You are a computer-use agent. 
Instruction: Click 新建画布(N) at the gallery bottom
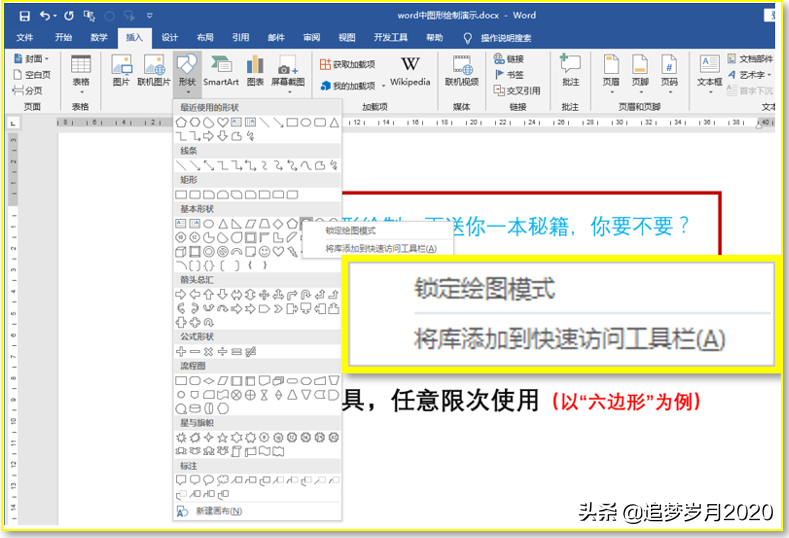pyautogui.click(x=209, y=511)
